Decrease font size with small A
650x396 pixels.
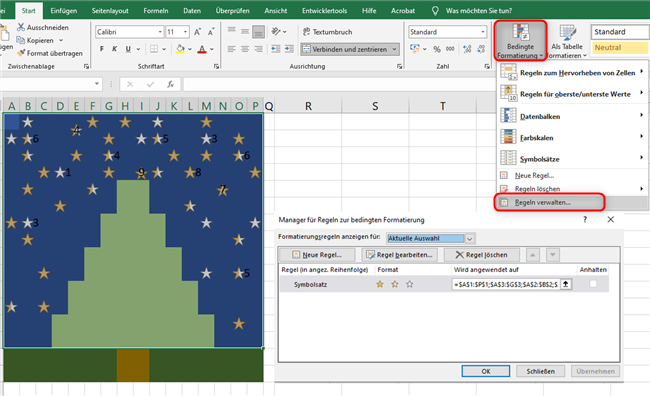(211, 32)
